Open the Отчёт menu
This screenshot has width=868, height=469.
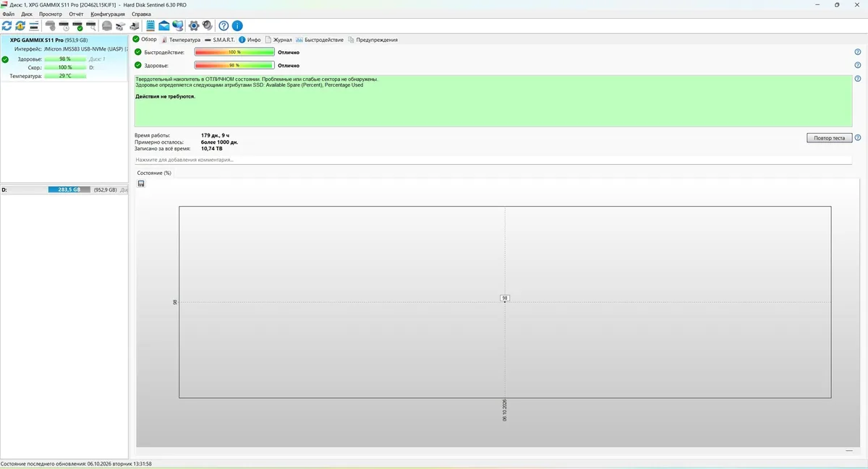(x=76, y=14)
